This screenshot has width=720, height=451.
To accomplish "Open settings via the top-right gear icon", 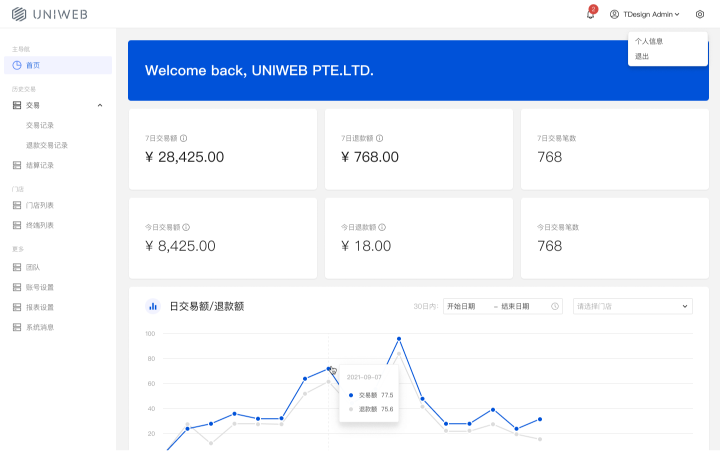I will coord(700,14).
